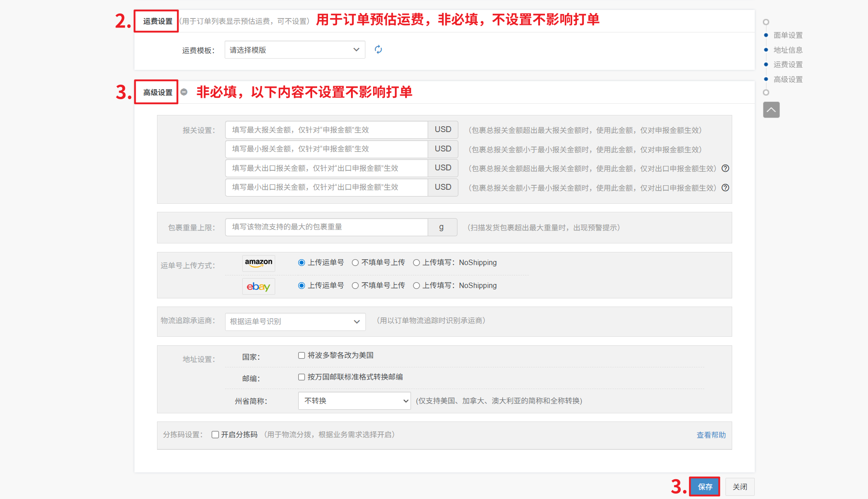Jump to 面单设置 in side navigation
Image resolution: width=868 pixels, height=499 pixels.
point(788,35)
